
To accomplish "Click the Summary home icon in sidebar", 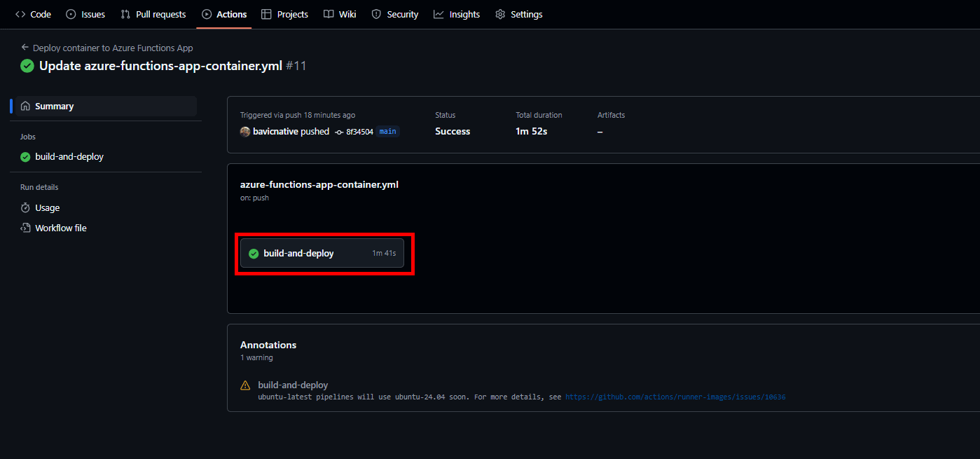I will click(x=25, y=106).
